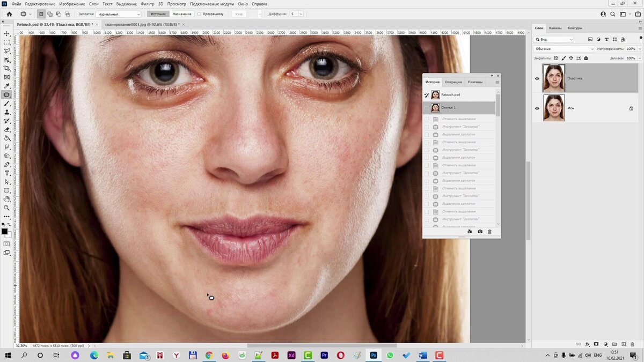The width and height of the screenshot is (644, 362).
Task: Select the Move tool
Action: pos(7,33)
